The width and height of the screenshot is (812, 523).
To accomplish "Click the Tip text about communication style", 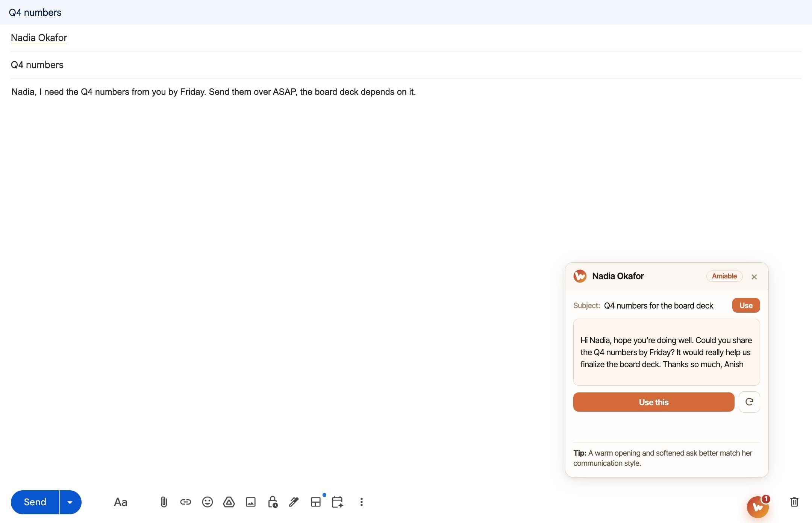I will coord(663,458).
